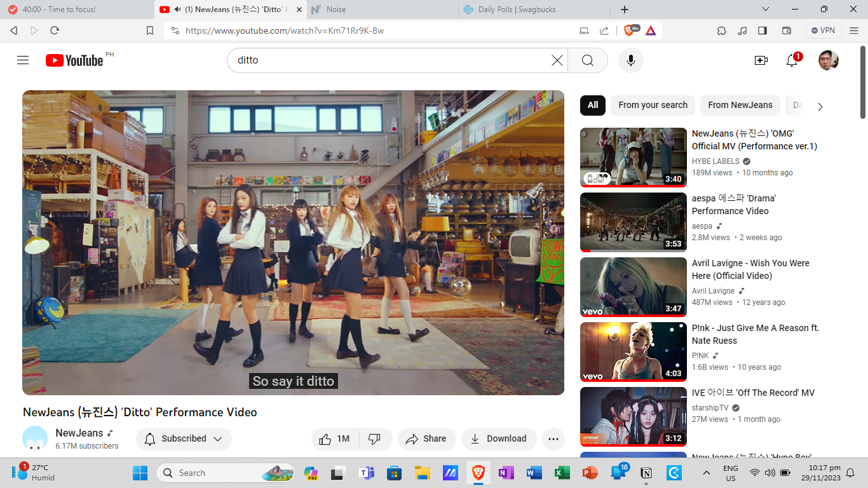Click the Share button
Screen dimensions: 868x488
click(x=426, y=438)
